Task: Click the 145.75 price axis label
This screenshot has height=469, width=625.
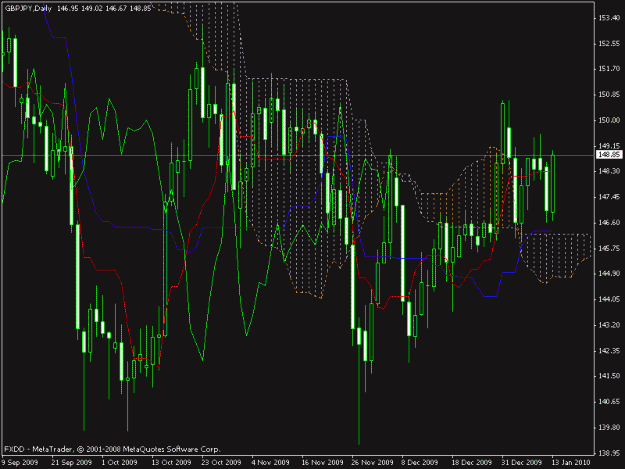Action: (609, 248)
